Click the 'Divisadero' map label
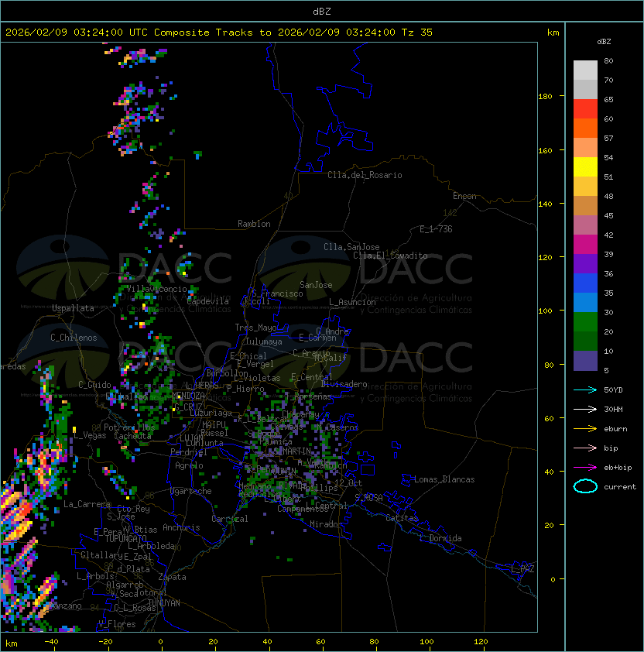The image size is (644, 652). click(x=344, y=384)
